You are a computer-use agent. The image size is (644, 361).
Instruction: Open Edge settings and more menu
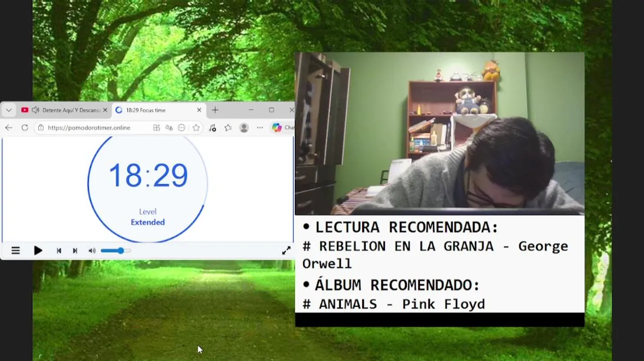[x=260, y=128]
